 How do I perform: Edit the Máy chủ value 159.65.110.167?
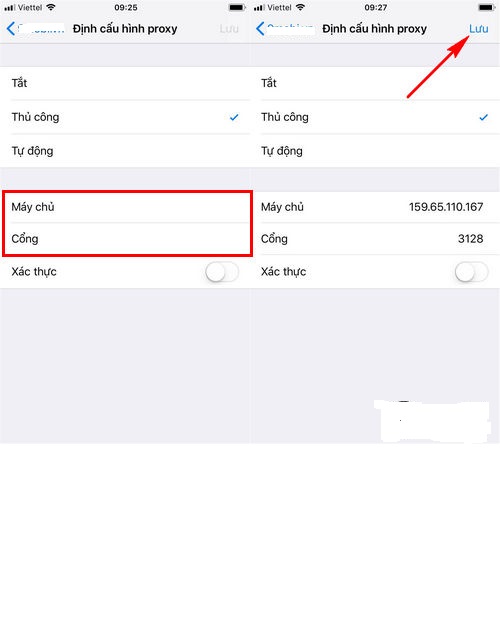(446, 207)
